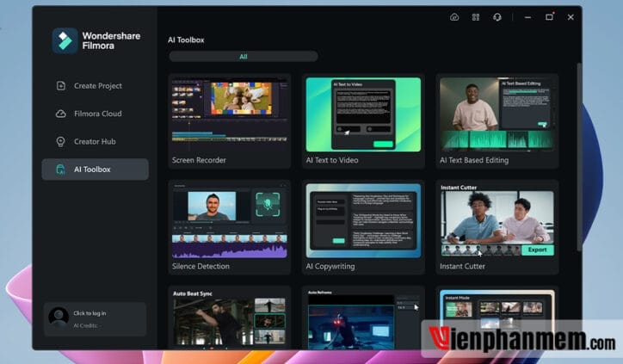
Task: Open the Creator Hub section
Action: coord(96,141)
